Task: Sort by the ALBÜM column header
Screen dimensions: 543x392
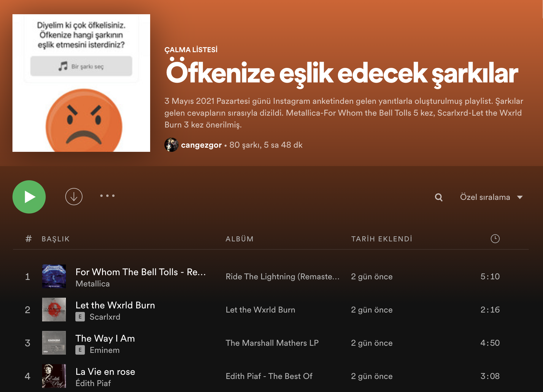Action: pos(240,239)
